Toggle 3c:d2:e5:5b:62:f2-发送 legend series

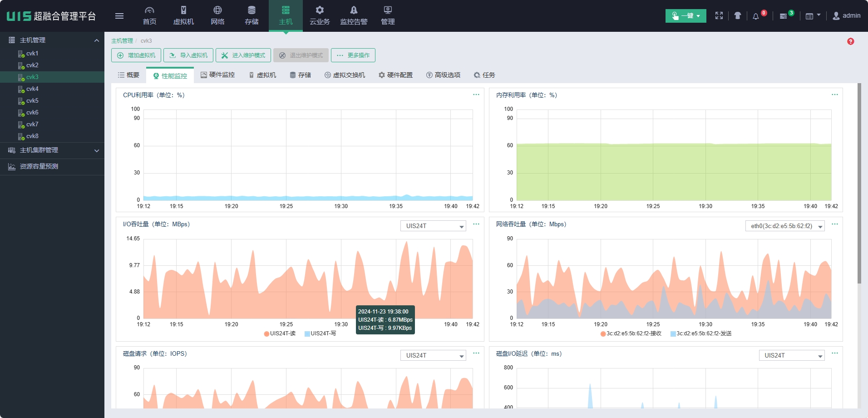[x=701, y=333]
